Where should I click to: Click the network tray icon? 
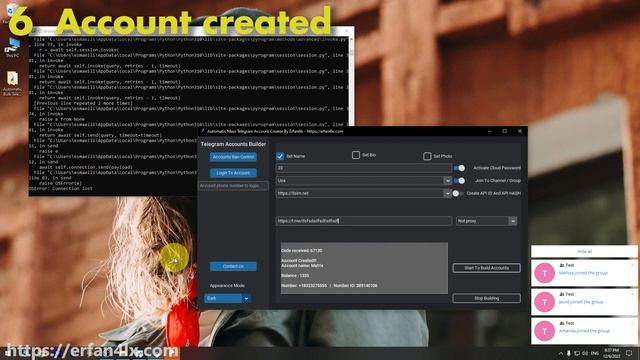click(577, 353)
